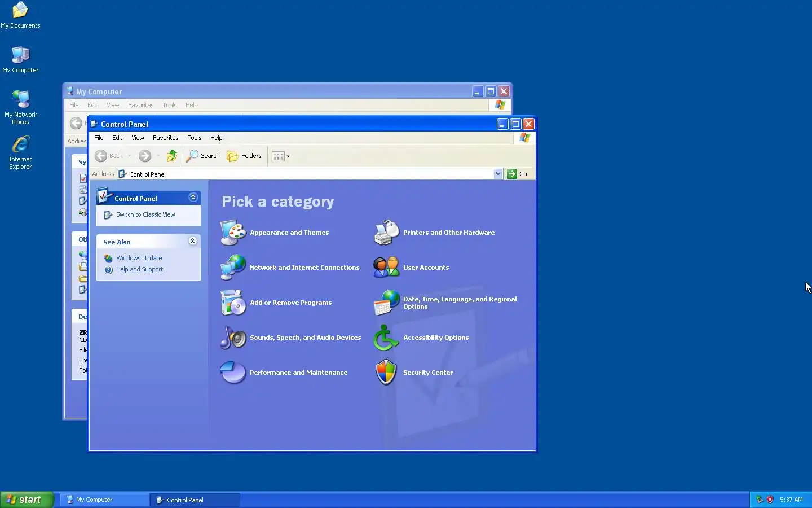Switch to My Computer taskbar button
The image size is (812, 508).
[105, 500]
